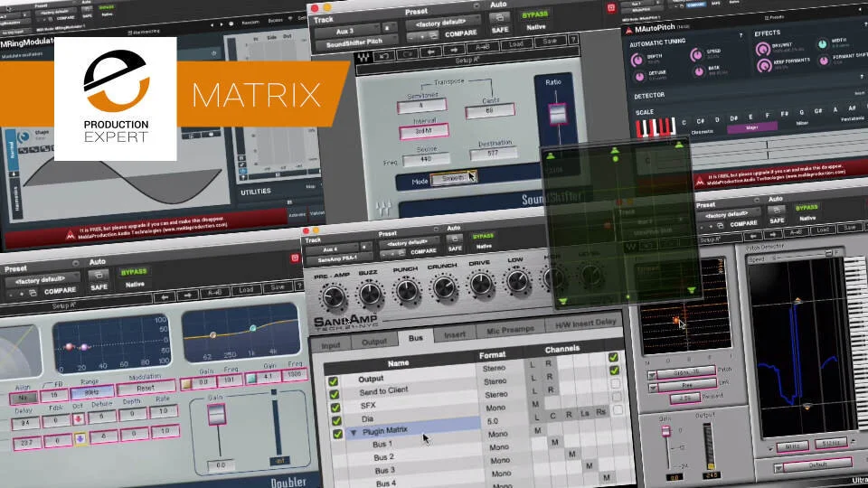This screenshot has height=488, width=868.
Task: Click the piano keyboard icon in MAutoPitch scale
Action: 656,127
